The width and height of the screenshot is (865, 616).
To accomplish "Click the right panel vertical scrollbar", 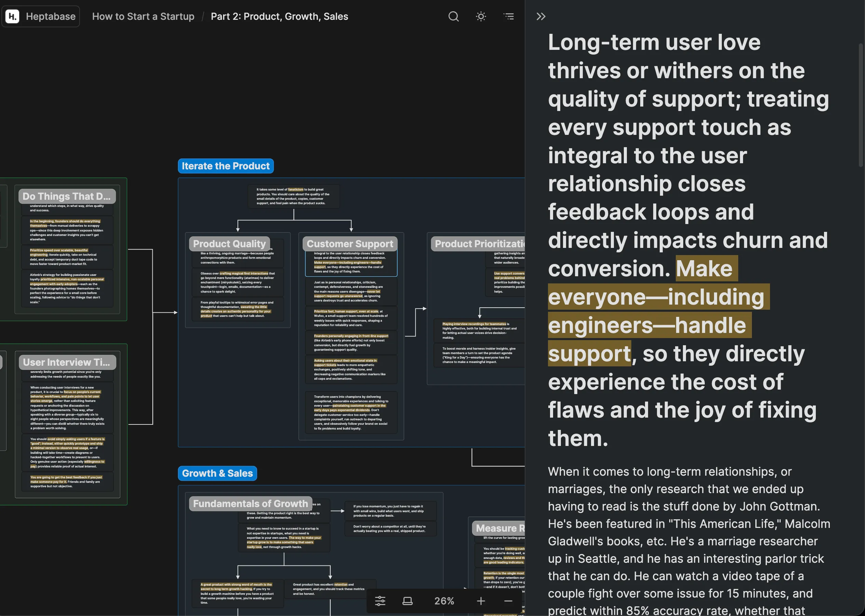I will [861, 105].
